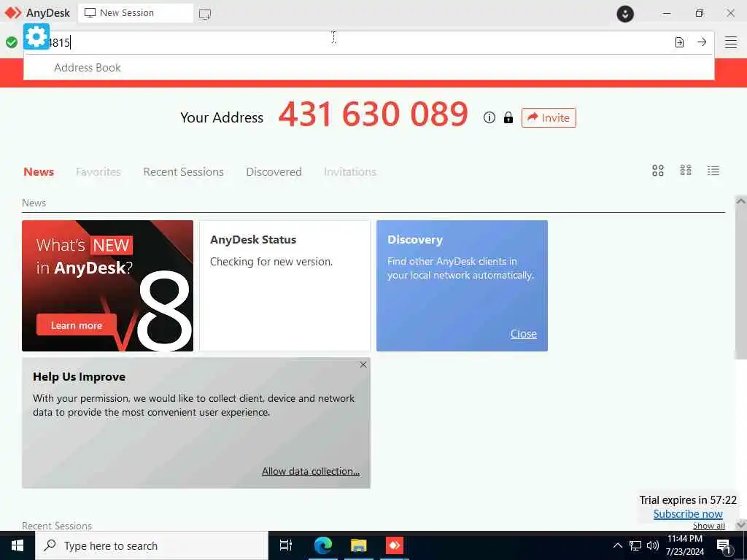Click the Invite button
This screenshot has height=560, width=747.
[x=549, y=117]
